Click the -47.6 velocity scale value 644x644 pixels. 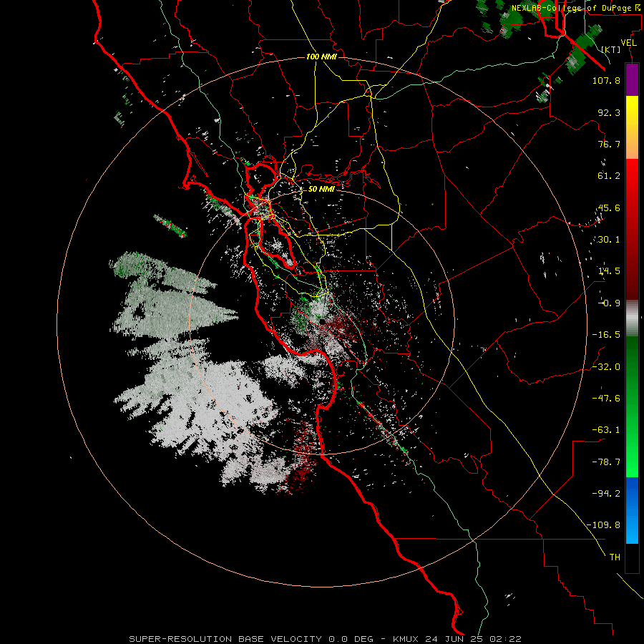(606, 399)
